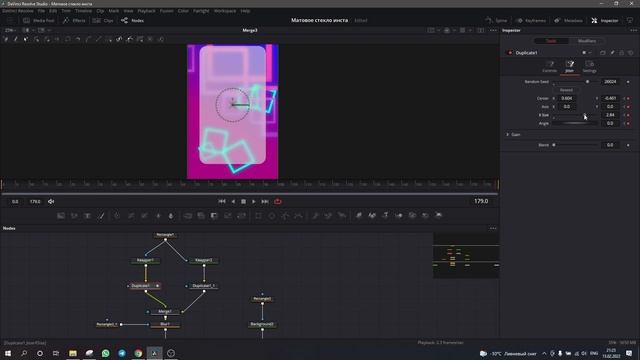Add Background tool from toolbar
640x360 pixels.
(x=61, y=216)
